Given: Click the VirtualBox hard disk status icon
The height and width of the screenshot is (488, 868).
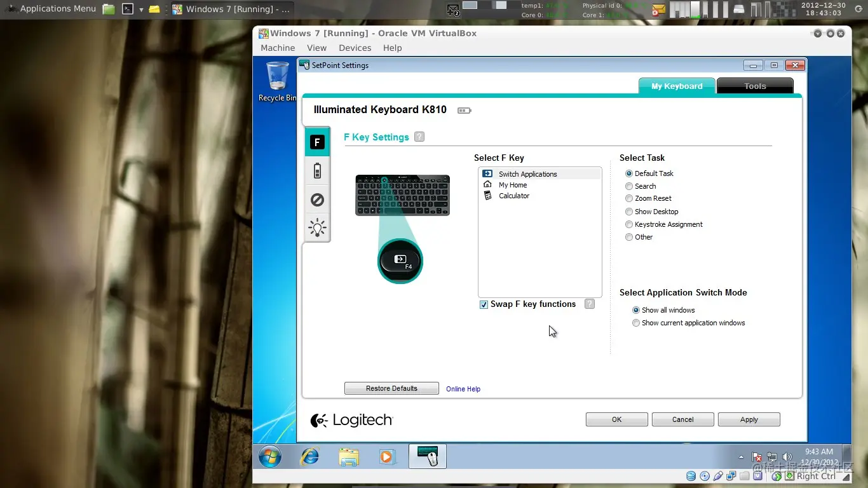Looking at the screenshot, I should coord(691,476).
